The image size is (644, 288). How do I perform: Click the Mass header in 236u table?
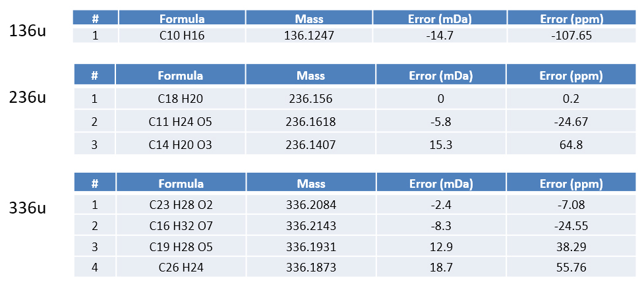tap(310, 75)
